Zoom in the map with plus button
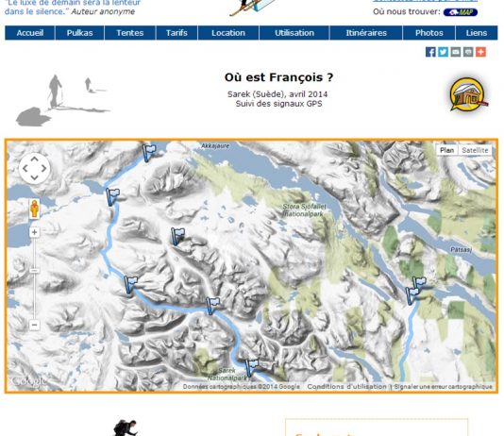Image resolution: width=504 pixels, height=436 pixels. click(x=34, y=232)
